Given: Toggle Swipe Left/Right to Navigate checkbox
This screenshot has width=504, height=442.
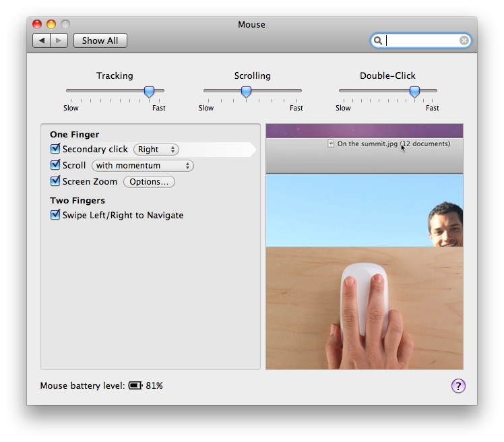Looking at the screenshot, I should (55, 215).
